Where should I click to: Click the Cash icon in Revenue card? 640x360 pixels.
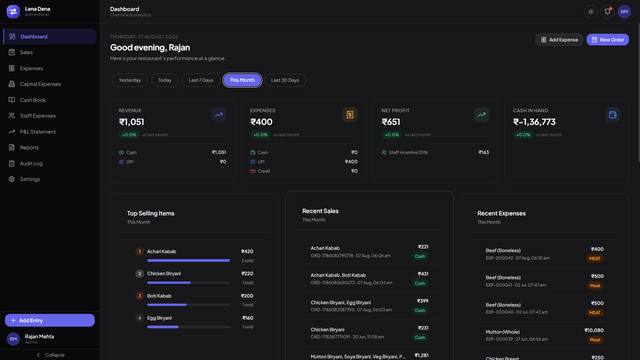[x=121, y=153]
